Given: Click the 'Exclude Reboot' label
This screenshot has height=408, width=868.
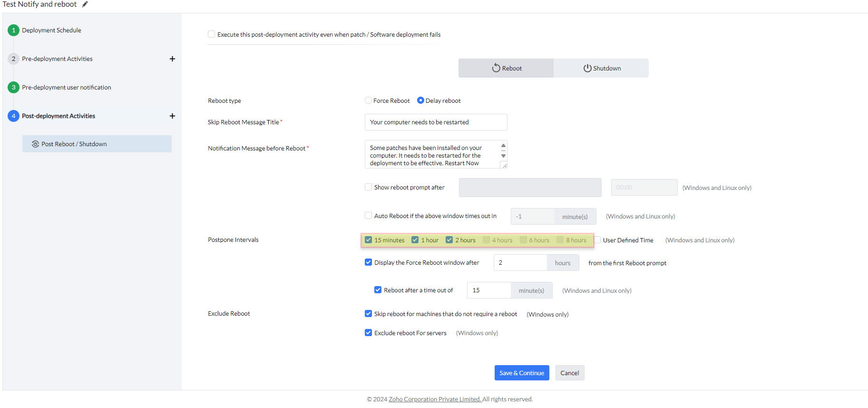Looking at the screenshot, I should (229, 314).
